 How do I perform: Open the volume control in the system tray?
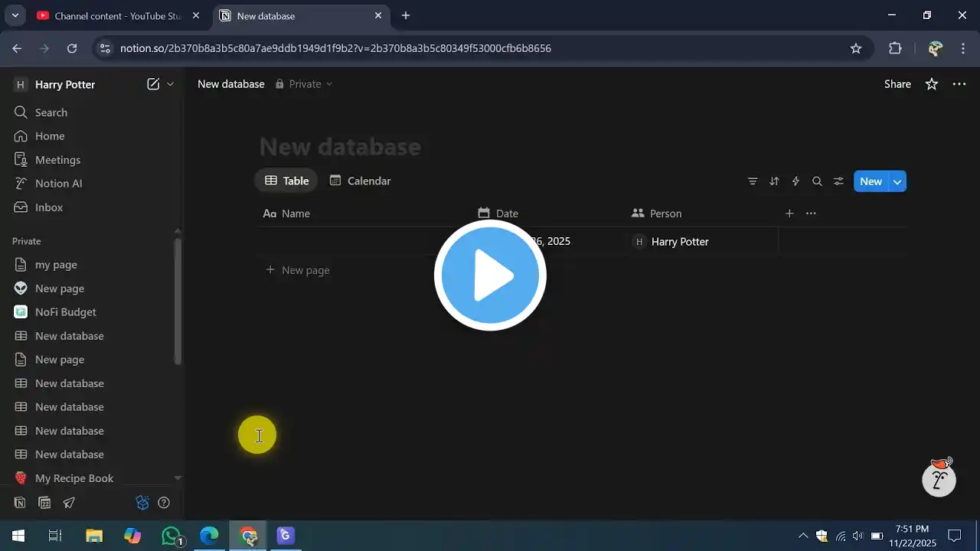point(857,536)
